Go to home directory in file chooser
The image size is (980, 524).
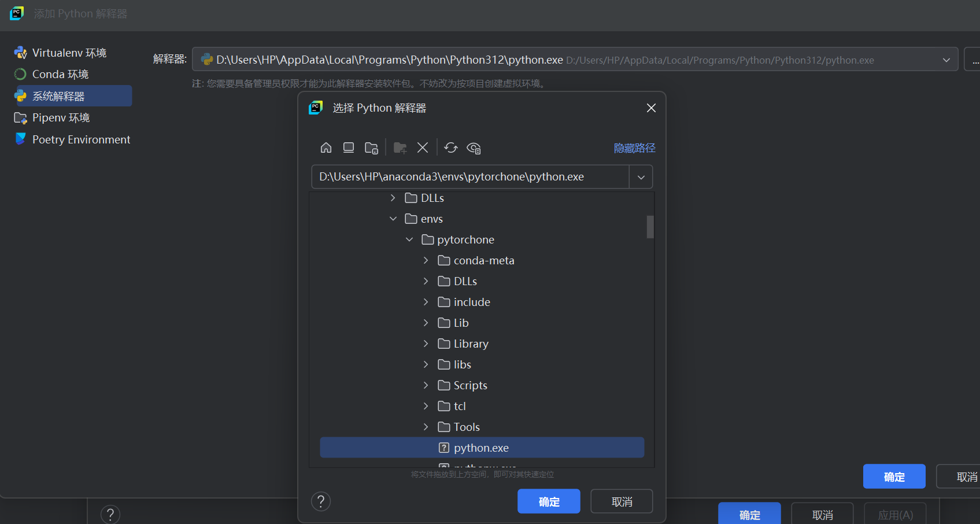pos(326,147)
